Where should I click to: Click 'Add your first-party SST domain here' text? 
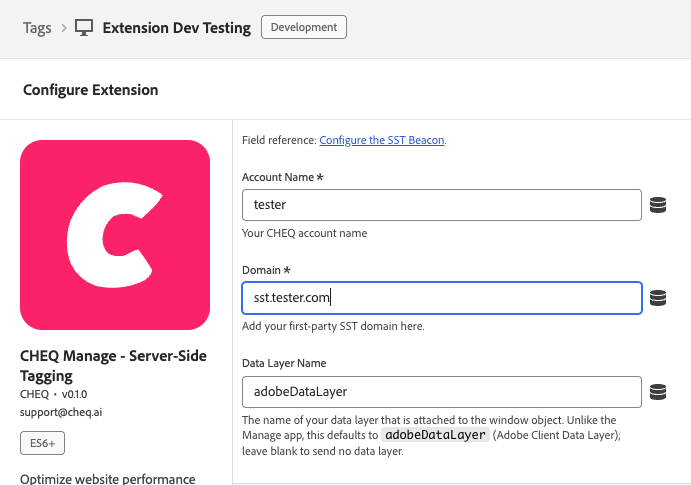pos(333,326)
